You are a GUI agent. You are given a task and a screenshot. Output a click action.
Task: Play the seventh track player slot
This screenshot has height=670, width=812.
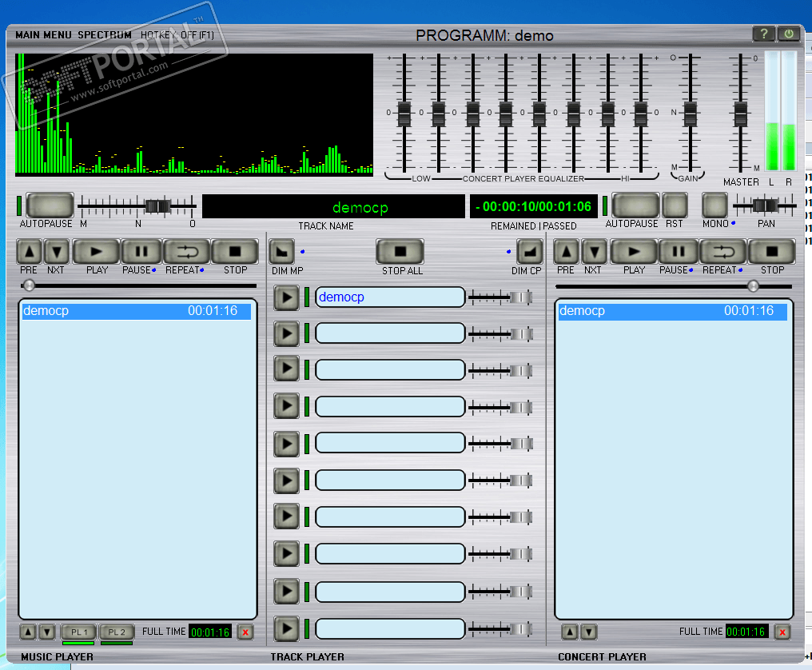pos(286,516)
